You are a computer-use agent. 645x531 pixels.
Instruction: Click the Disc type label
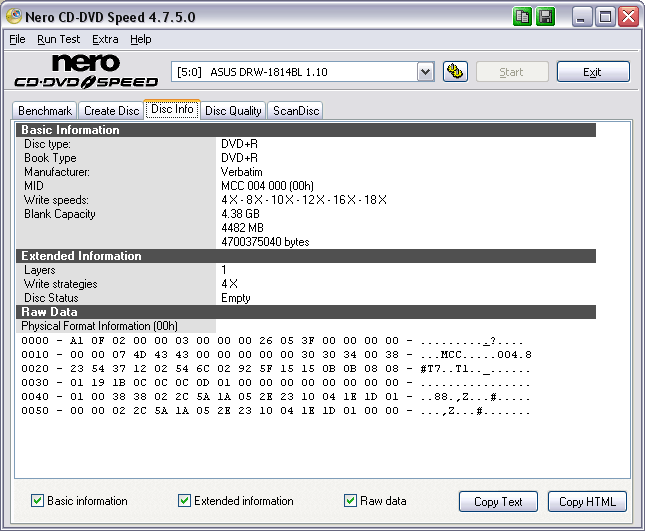(x=47, y=144)
